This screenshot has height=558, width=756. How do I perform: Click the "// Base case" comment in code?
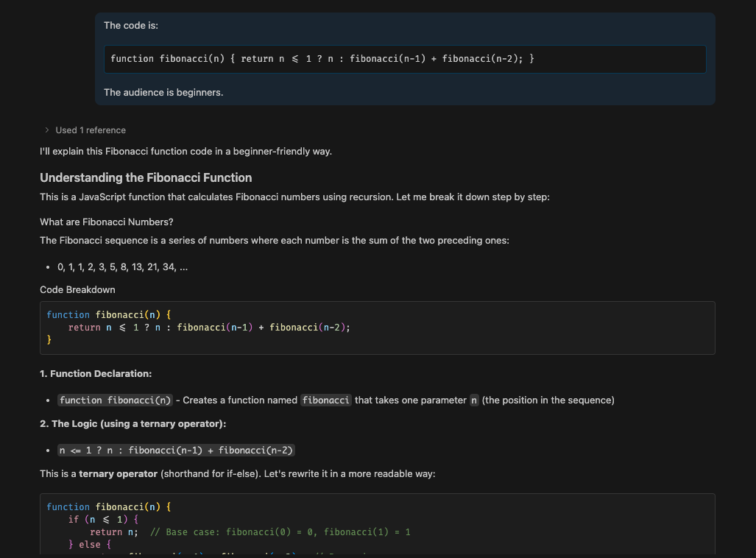pyautogui.click(x=280, y=532)
